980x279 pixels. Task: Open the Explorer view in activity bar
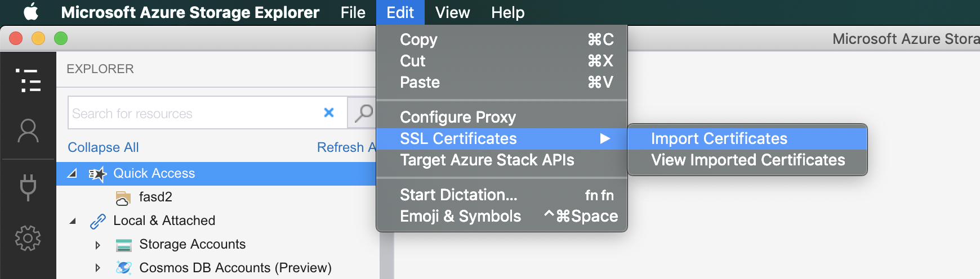pyautogui.click(x=28, y=80)
